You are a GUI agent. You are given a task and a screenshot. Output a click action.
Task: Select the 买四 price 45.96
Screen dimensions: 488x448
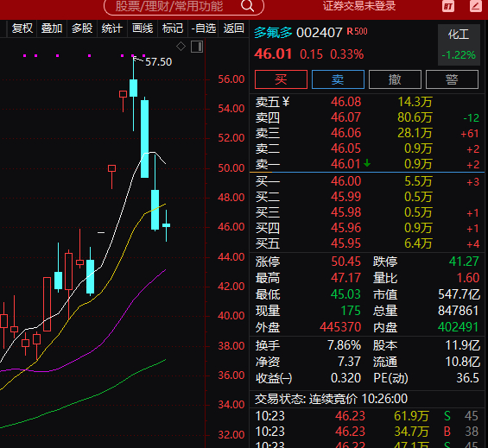pos(345,228)
